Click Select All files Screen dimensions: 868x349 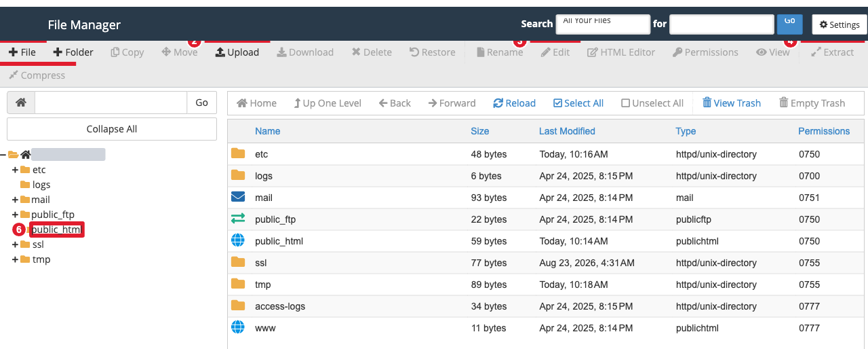[x=578, y=103]
